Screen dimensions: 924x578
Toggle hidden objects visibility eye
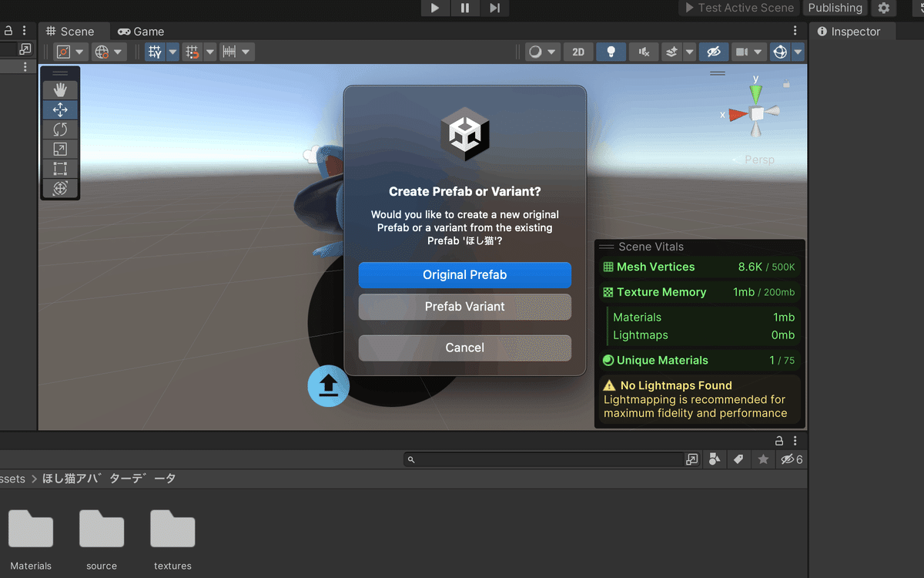point(714,52)
